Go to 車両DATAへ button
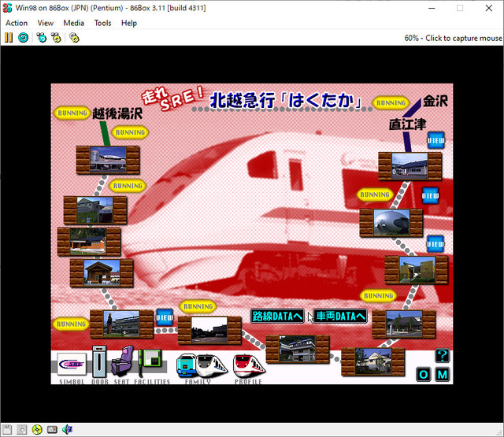Screen dimensions: 504x437 tap(340, 317)
